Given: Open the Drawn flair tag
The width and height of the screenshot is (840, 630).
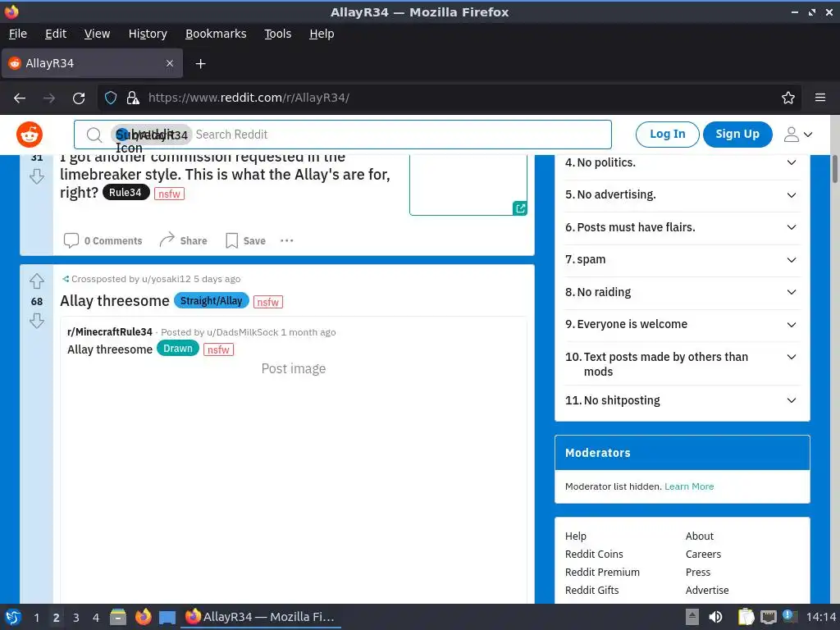Looking at the screenshot, I should click(177, 349).
